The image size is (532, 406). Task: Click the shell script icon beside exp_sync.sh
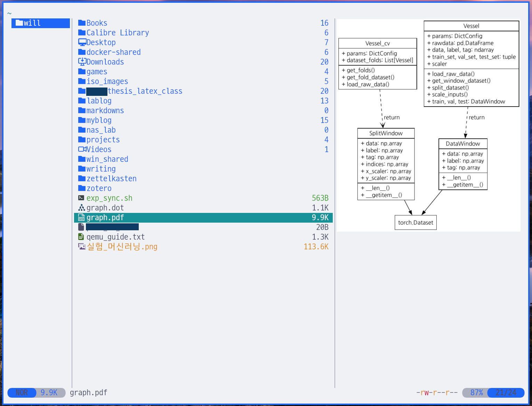(x=81, y=198)
